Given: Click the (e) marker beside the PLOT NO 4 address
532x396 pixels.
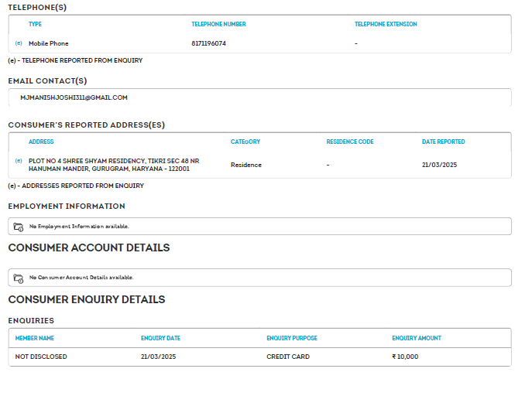Looking at the screenshot, I should [x=19, y=161].
